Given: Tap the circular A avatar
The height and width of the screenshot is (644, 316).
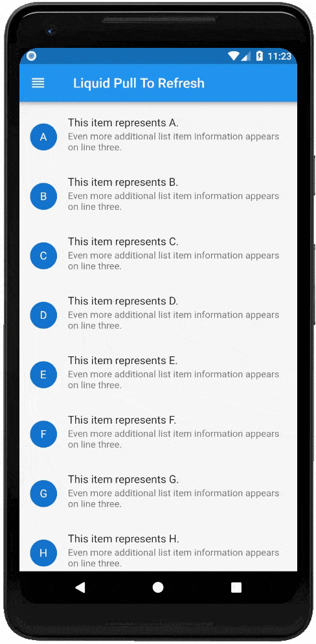Looking at the screenshot, I should [x=43, y=137].
